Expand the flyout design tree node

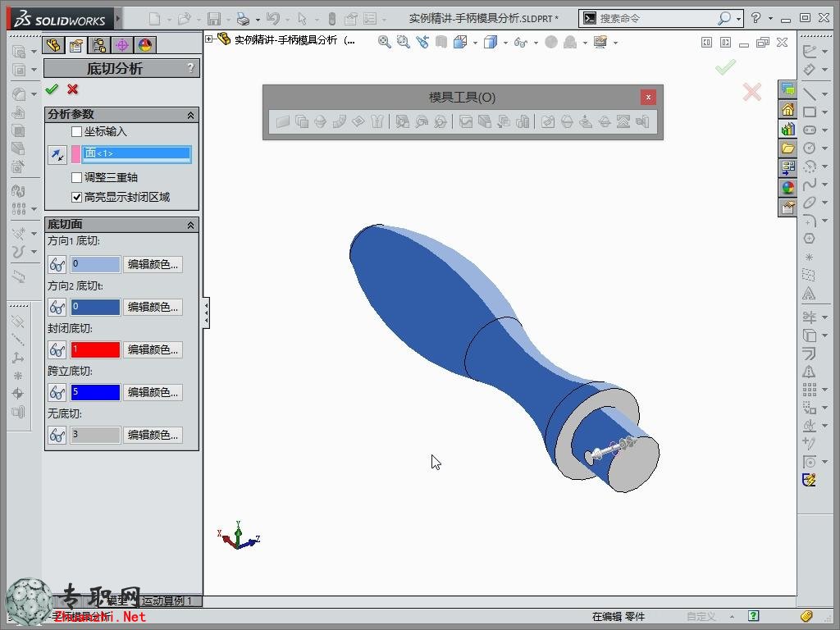pos(209,39)
